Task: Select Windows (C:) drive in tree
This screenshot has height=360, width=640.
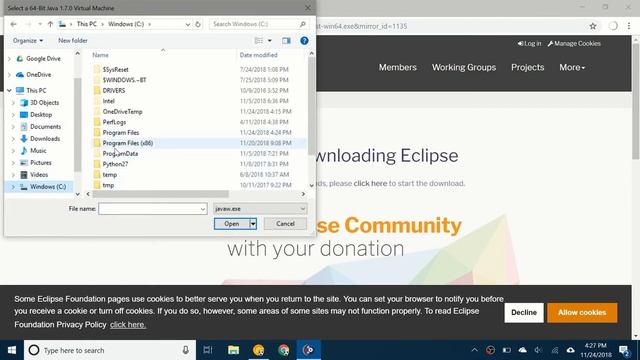Action: click(47, 187)
